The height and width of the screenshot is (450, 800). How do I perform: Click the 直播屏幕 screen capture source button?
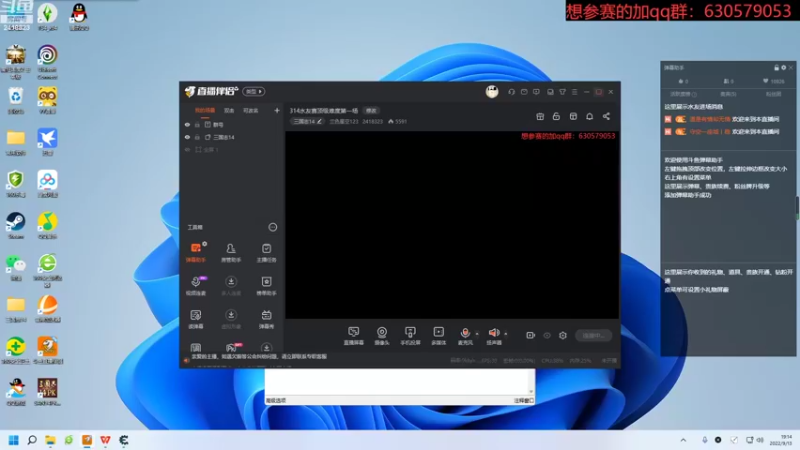[x=353, y=336]
